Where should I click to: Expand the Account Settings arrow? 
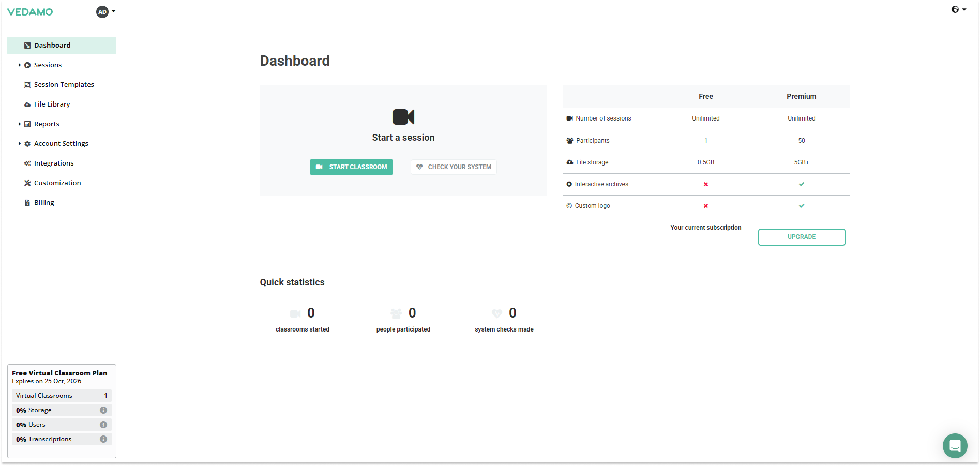click(x=20, y=144)
